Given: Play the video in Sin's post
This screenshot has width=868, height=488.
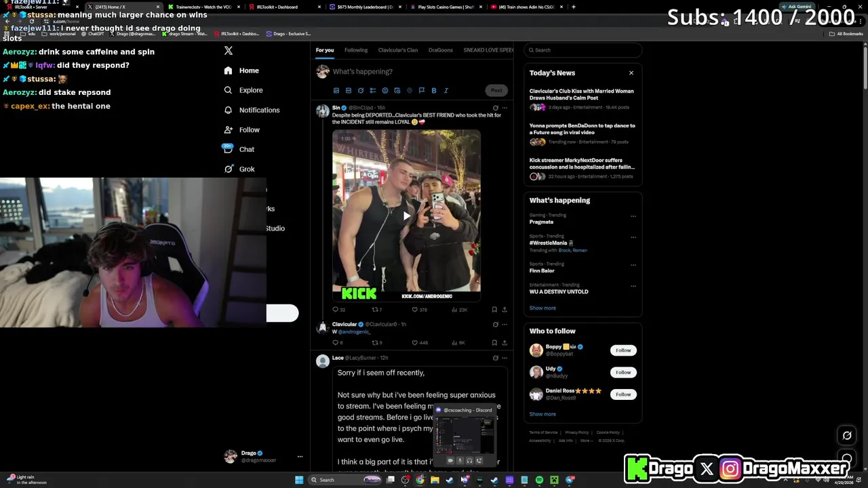Looking at the screenshot, I should (x=406, y=216).
